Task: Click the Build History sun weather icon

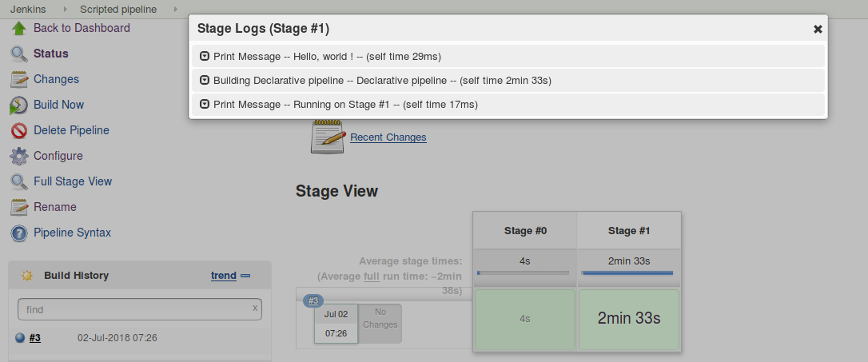Action: (x=26, y=276)
